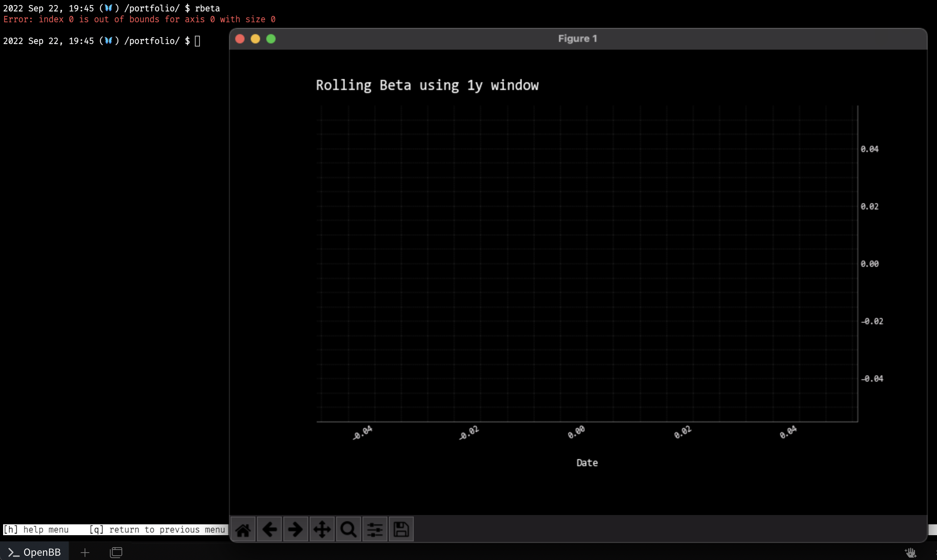Click the Home reset view icon
Image resolution: width=937 pixels, height=560 pixels.
coord(243,529)
